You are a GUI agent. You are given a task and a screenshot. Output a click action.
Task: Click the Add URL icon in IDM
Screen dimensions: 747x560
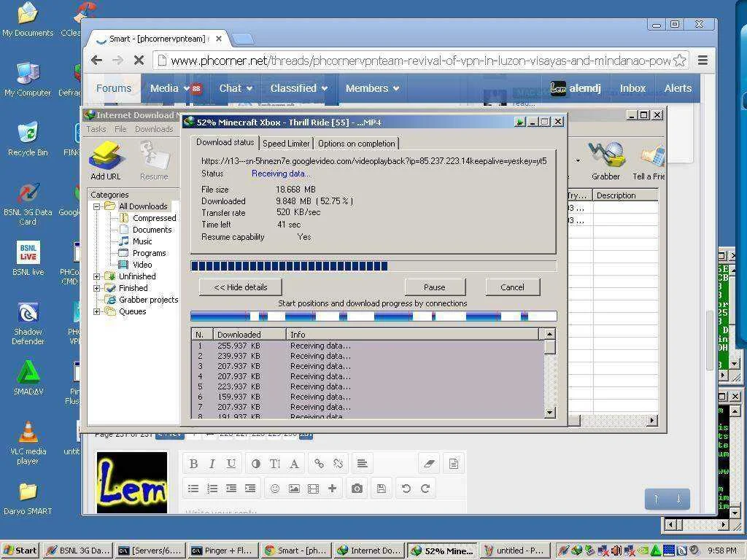(x=106, y=161)
